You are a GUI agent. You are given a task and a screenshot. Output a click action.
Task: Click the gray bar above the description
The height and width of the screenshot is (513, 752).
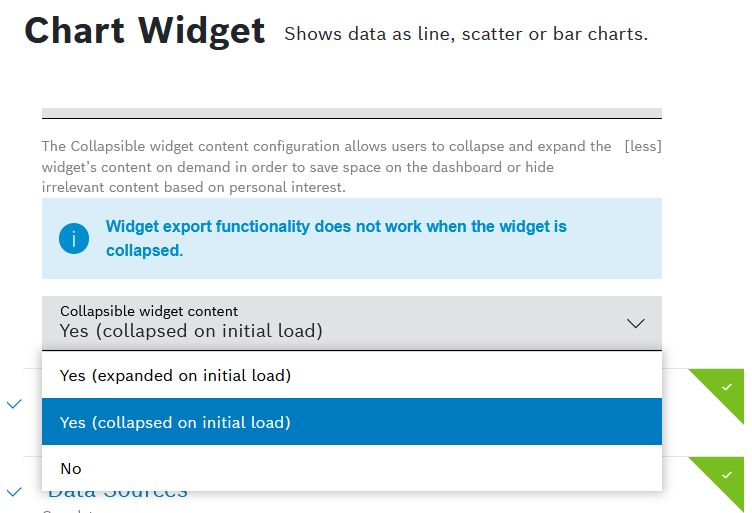(351, 113)
